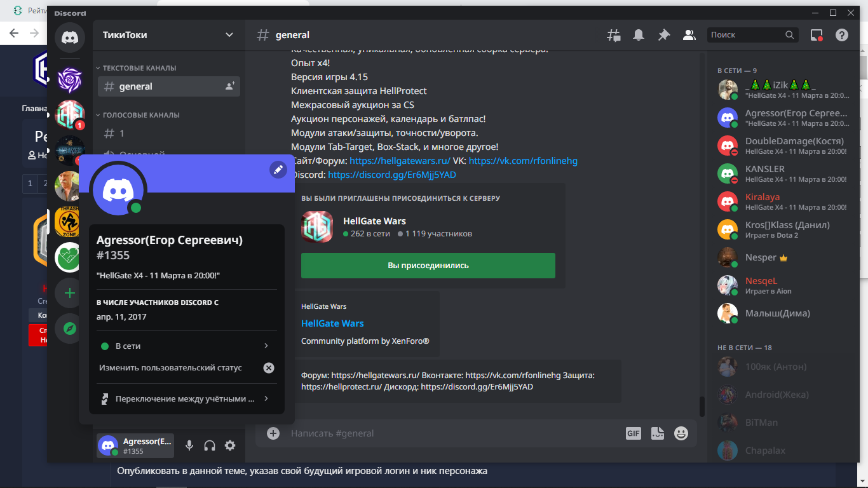
Task: Open member Малыш(Дима)
Action: click(785, 313)
